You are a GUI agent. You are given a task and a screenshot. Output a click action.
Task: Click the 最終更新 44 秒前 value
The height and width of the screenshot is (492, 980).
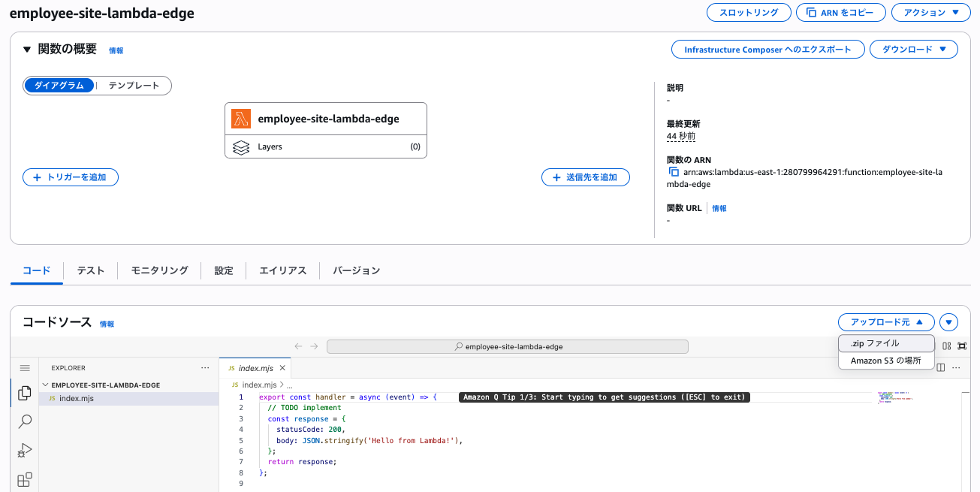pos(681,136)
